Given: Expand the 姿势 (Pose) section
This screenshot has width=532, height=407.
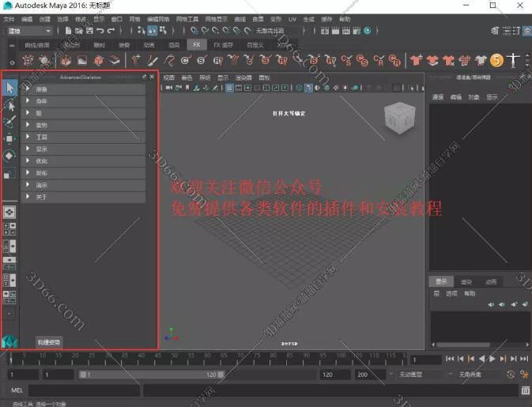Looking at the screenshot, I should coord(84,125).
